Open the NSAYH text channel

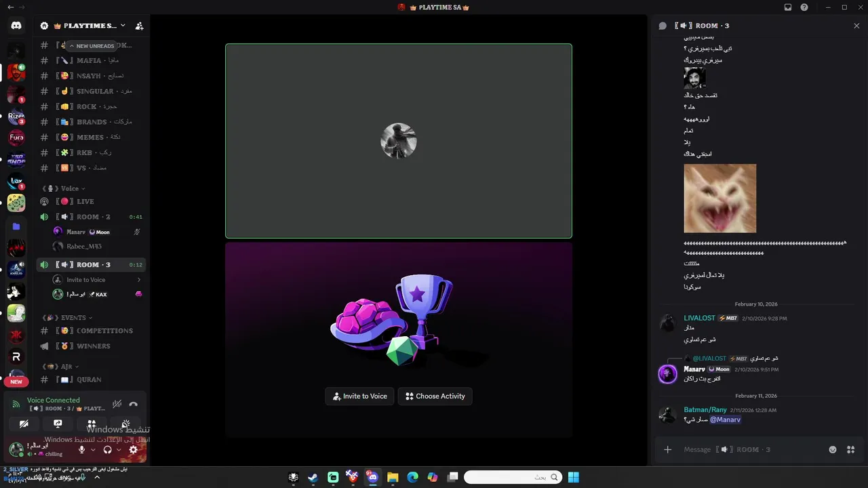92,76
